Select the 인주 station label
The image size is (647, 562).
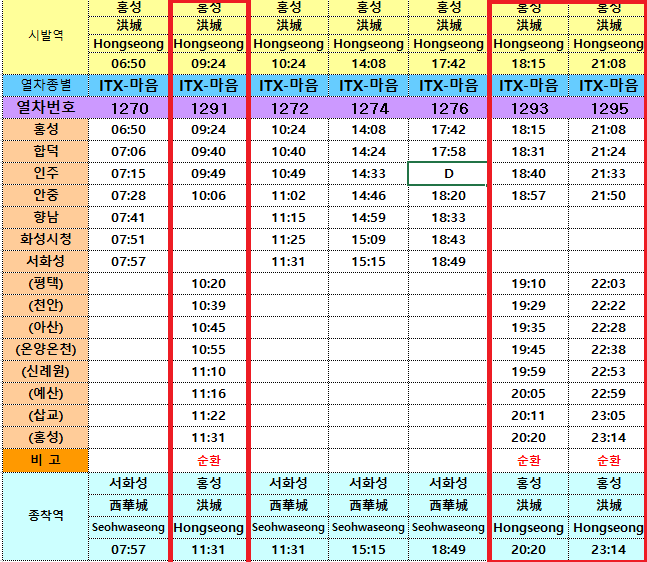(x=46, y=173)
